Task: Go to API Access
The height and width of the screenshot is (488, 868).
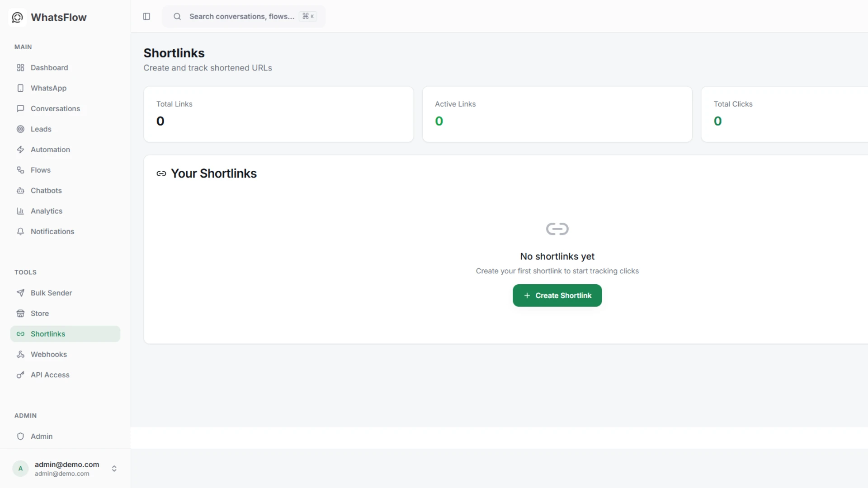Action: [x=65, y=375]
